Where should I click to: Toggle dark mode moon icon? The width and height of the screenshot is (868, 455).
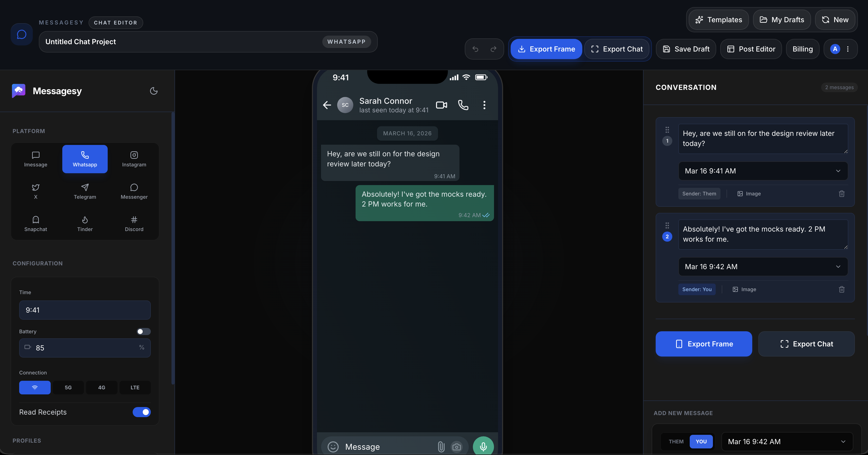pos(154,91)
